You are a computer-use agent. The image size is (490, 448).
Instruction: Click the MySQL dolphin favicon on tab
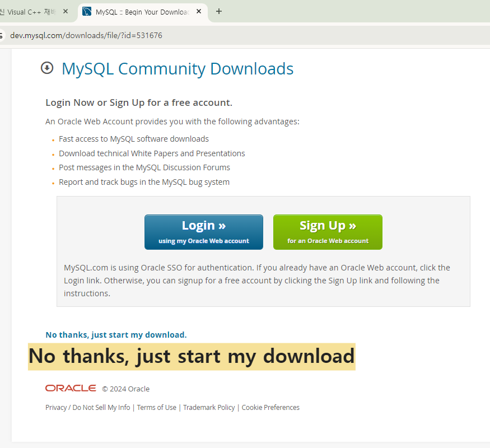pos(87,12)
